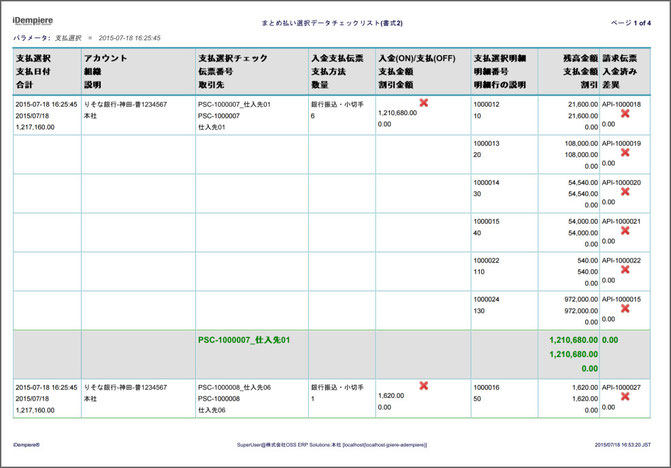Click the iDempiere logo at top left
671x468 pixels.
click(x=33, y=21)
